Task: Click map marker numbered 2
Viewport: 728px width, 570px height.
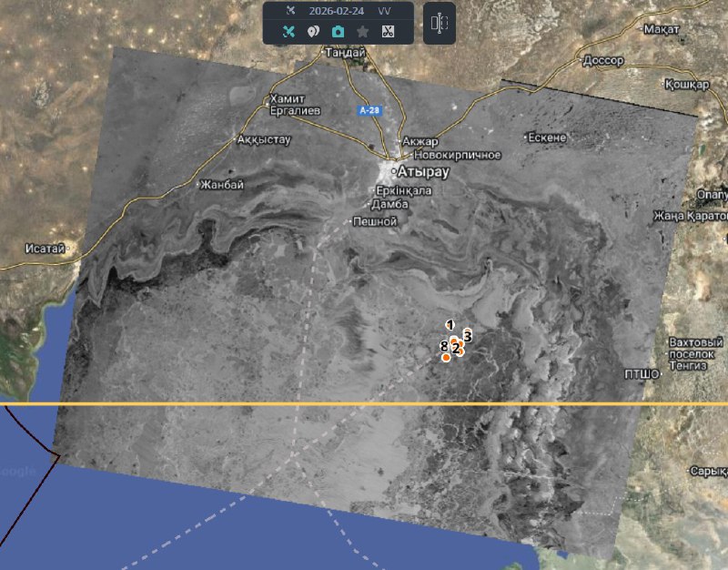Action: (x=456, y=347)
